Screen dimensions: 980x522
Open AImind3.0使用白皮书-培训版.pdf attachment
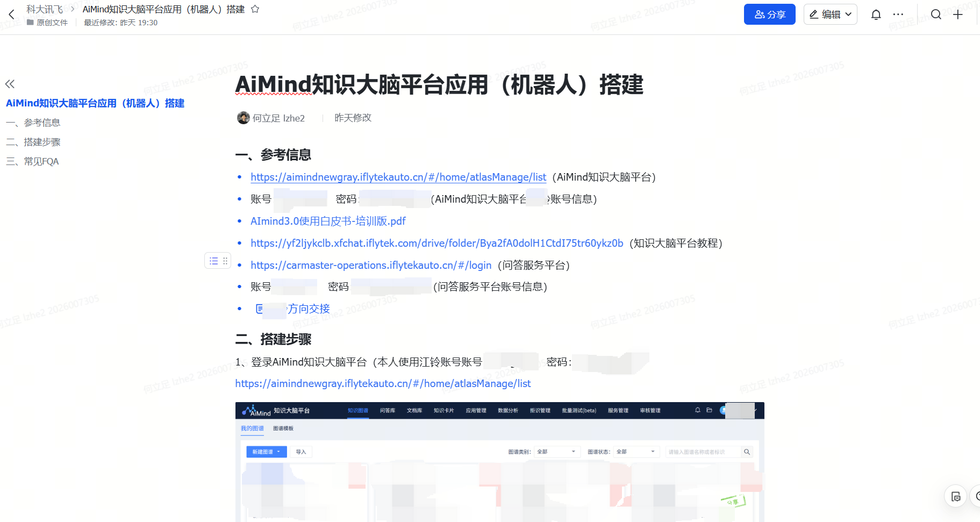point(328,221)
